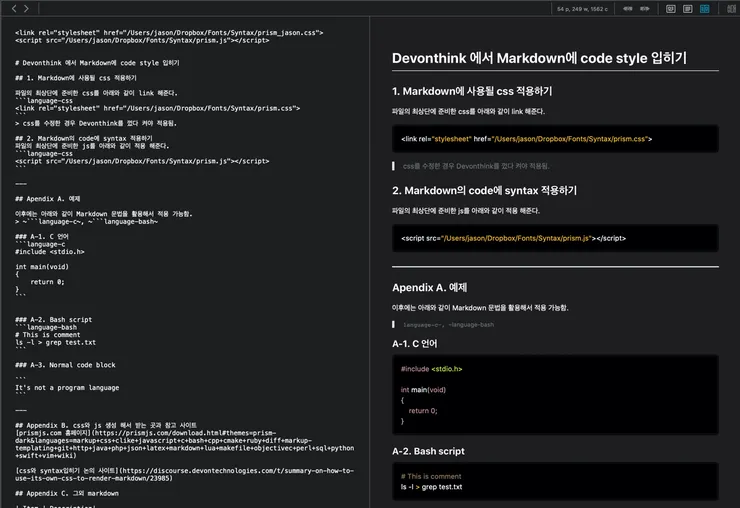The image size is (740, 508).
Task: Click the prismjs.com markdown link in source
Action: click(185, 444)
